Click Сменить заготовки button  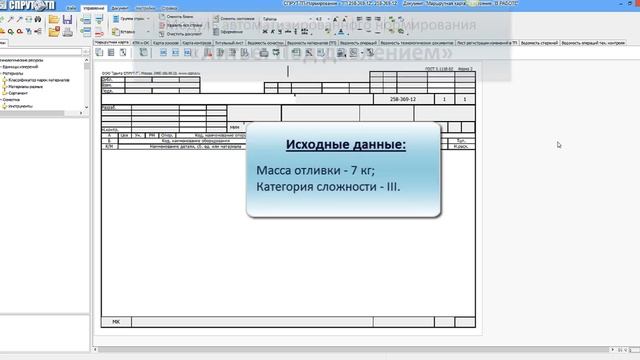point(234,19)
